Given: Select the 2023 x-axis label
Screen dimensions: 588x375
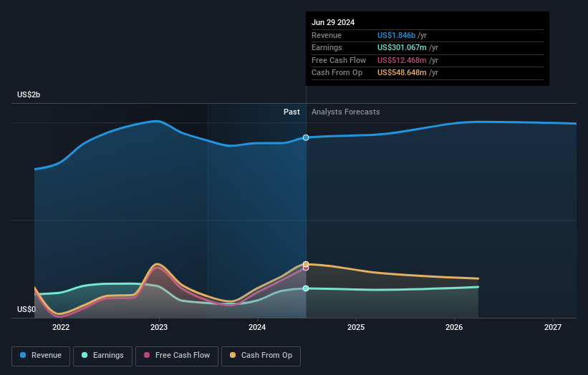Looking at the screenshot, I should pyautogui.click(x=159, y=327).
